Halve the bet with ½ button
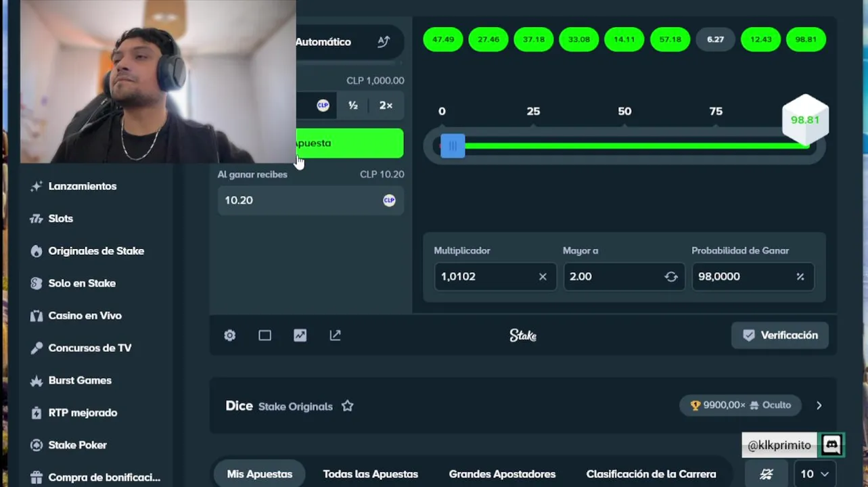The width and height of the screenshot is (868, 487). tap(353, 106)
